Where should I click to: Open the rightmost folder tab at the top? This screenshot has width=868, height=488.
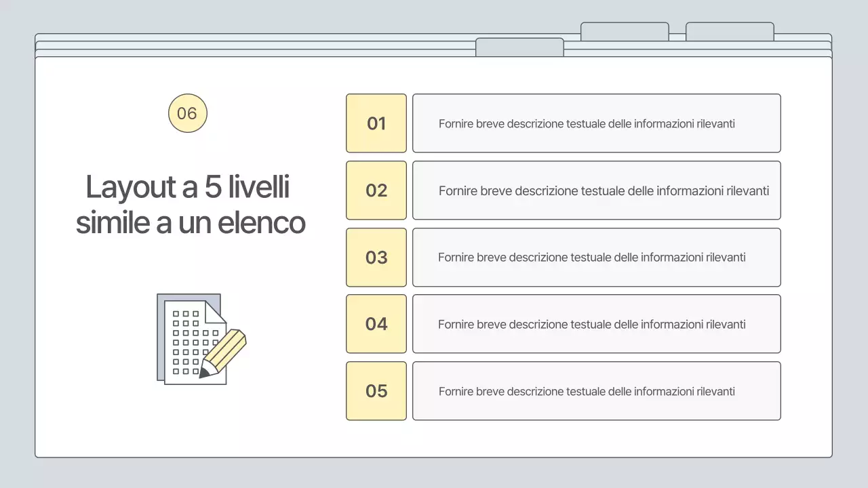(x=730, y=31)
